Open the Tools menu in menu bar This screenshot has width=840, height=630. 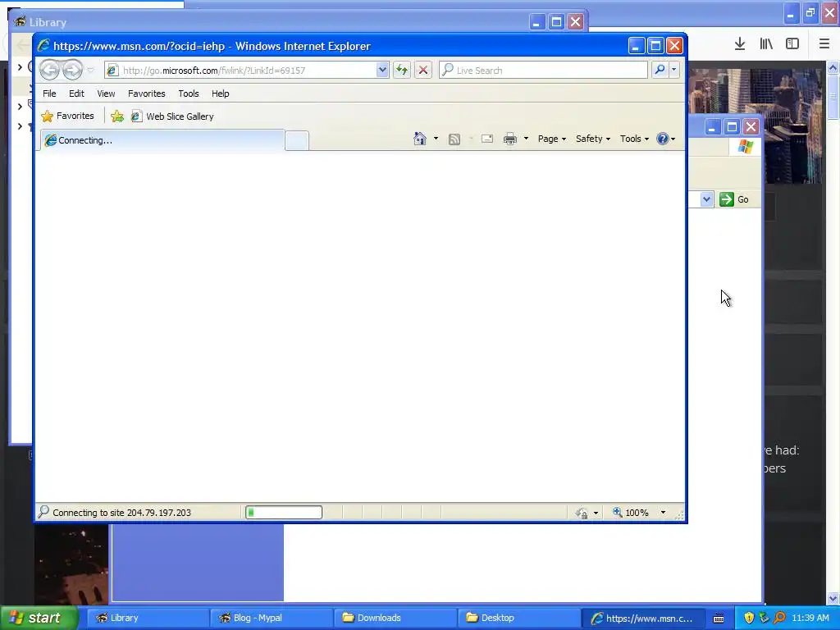pyautogui.click(x=188, y=94)
